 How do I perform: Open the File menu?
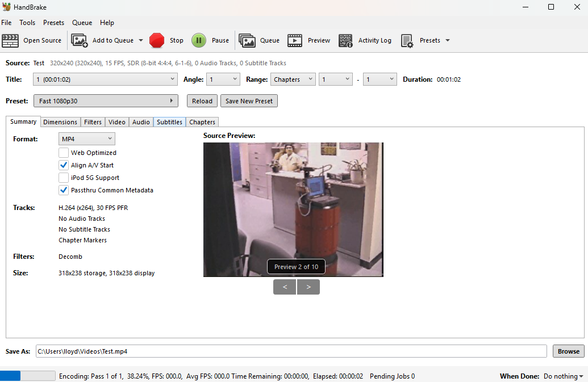(6, 23)
